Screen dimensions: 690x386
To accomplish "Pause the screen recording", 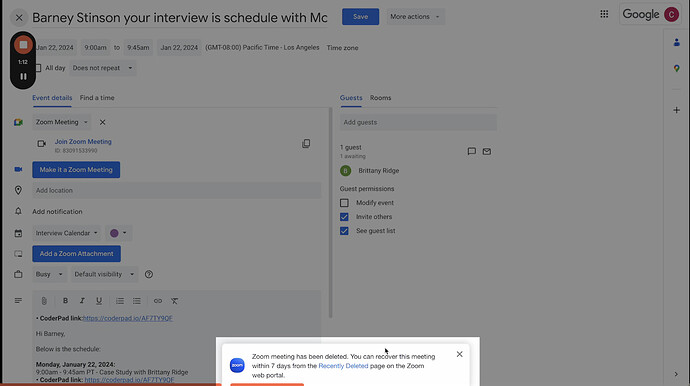I will pyautogui.click(x=23, y=77).
